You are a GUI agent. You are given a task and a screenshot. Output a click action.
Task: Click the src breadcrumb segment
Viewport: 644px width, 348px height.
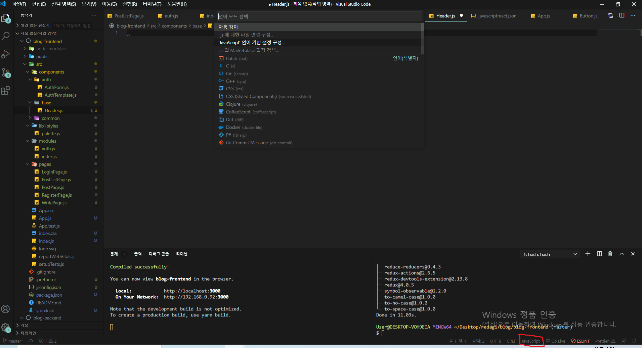pyautogui.click(x=153, y=26)
